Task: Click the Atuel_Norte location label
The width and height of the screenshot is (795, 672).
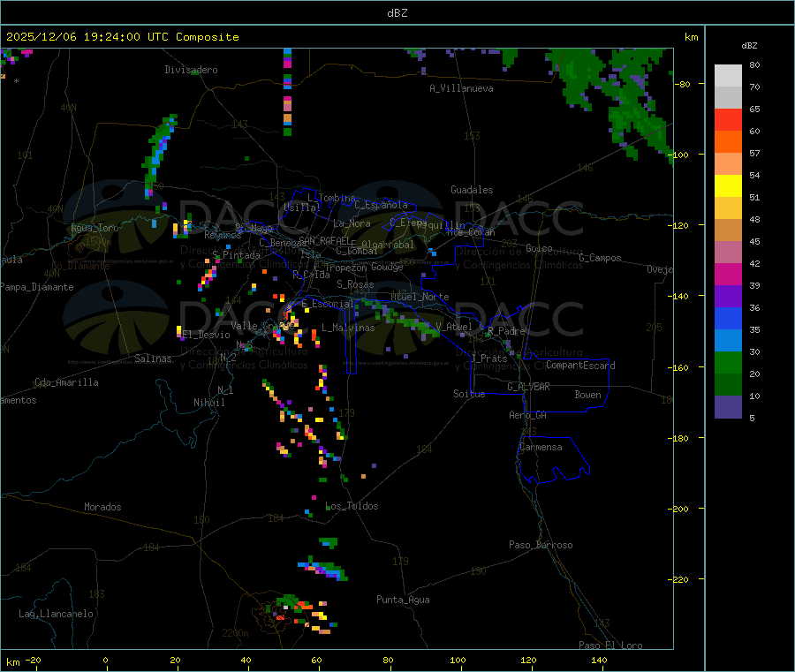Action: [x=420, y=297]
